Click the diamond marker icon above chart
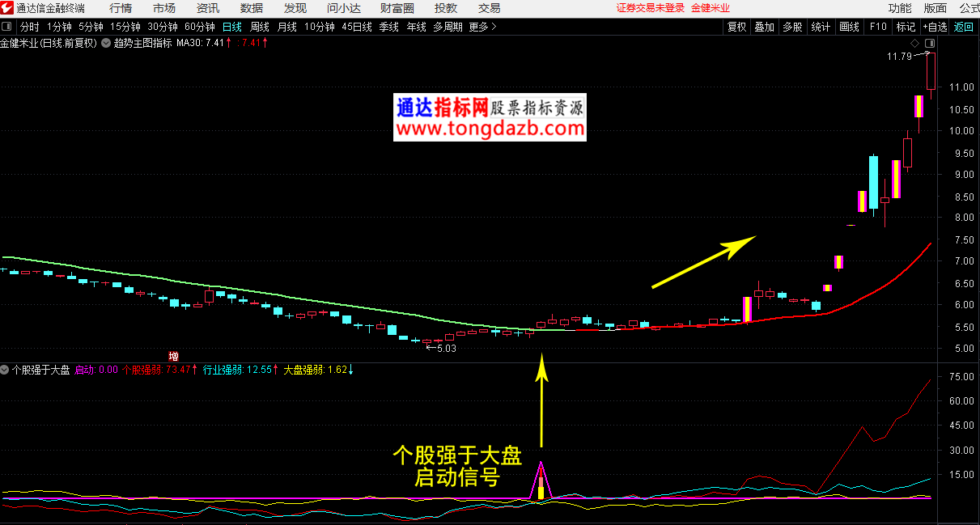980x525 pixels. (914, 43)
